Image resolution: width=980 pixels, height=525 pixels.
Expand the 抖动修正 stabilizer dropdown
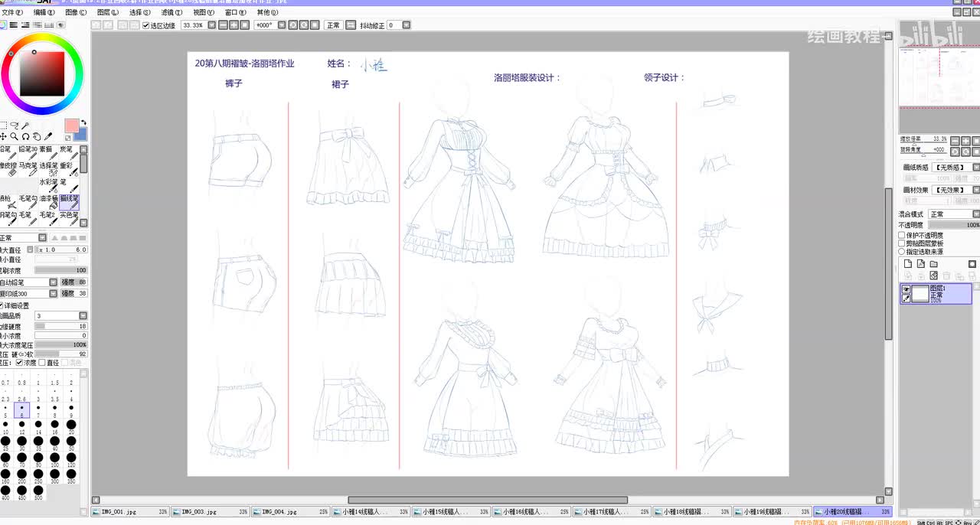pyautogui.click(x=406, y=25)
